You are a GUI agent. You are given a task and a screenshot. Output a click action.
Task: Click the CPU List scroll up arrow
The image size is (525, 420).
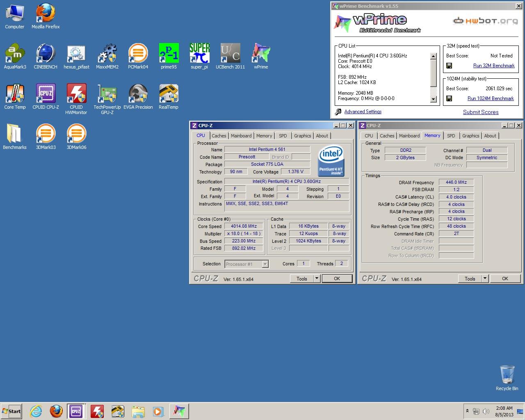point(434,56)
